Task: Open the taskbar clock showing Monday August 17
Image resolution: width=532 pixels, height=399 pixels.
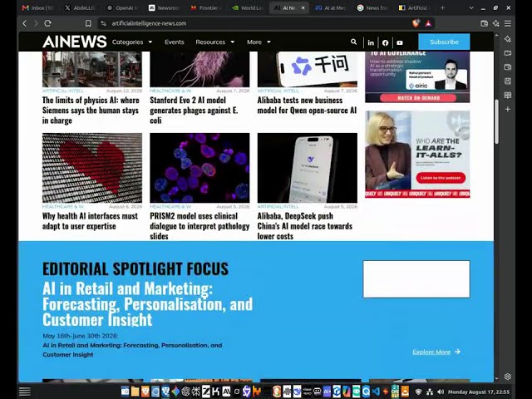Action: (x=479, y=392)
